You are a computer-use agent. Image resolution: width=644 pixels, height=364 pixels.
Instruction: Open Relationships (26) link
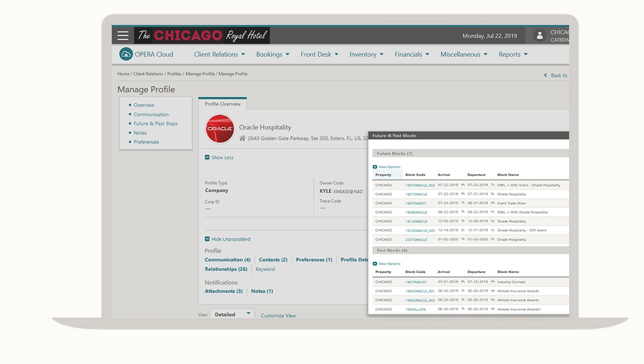[226, 269]
